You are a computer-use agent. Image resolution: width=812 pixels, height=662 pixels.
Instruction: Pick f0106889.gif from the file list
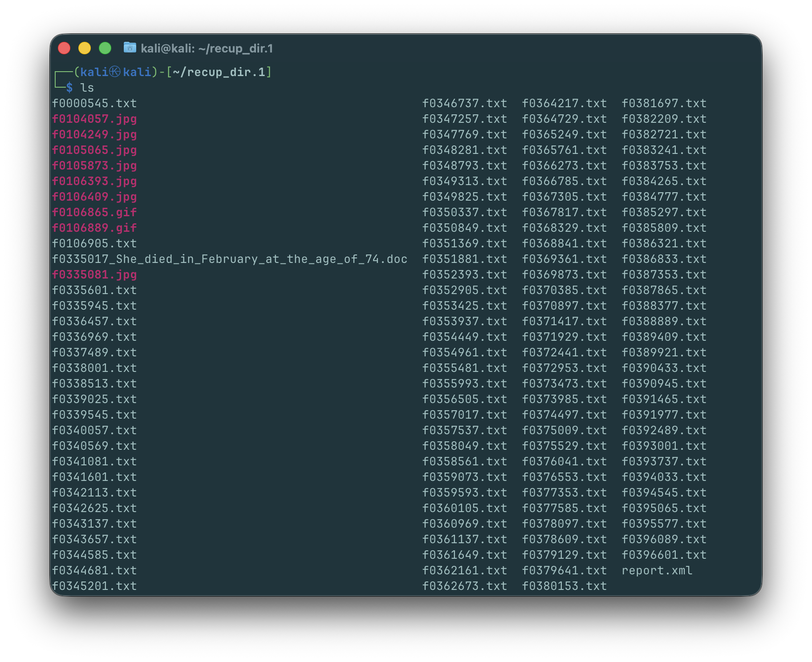pos(94,228)
